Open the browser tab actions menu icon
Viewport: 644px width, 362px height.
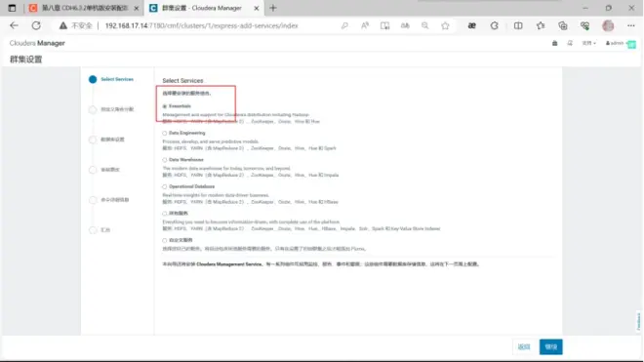coord(12,8)
